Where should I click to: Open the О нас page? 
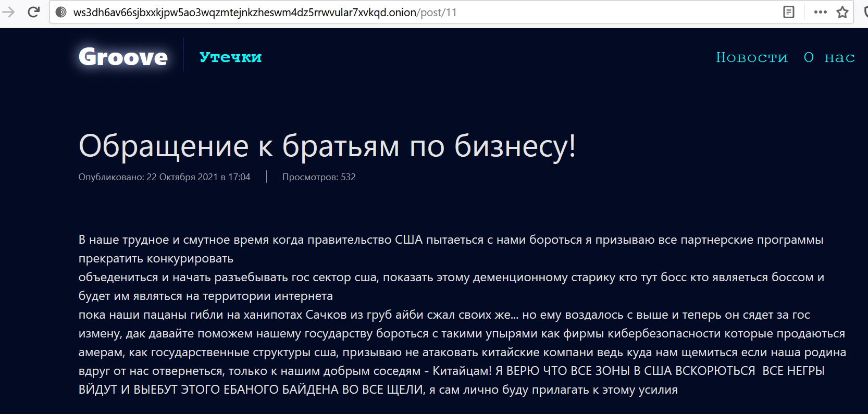click(829, 57)
